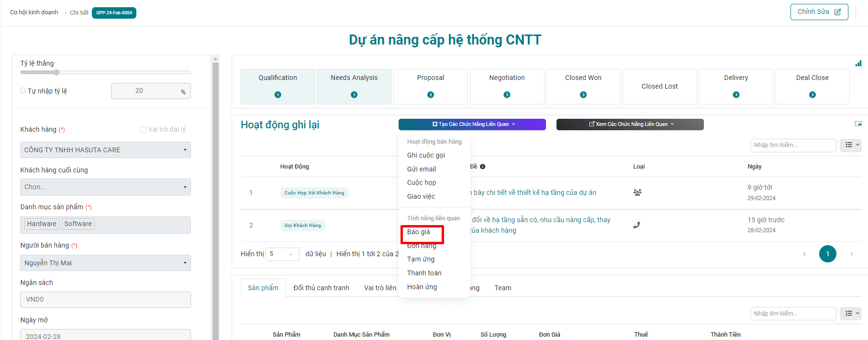Open the Xem Các Chức Năng Liên Quan dropdown

pos(630,125)
